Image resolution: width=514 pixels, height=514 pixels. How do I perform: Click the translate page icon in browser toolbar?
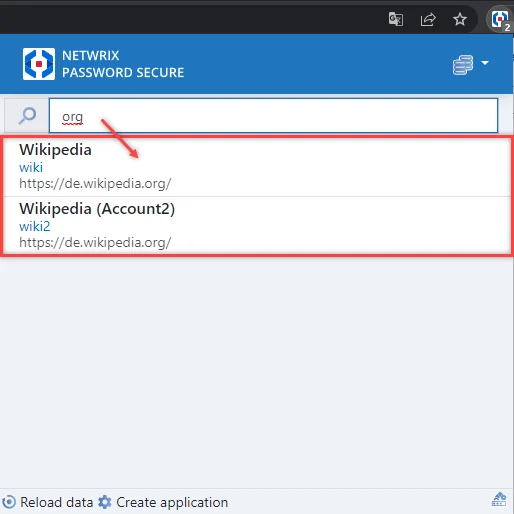[396, 19]
